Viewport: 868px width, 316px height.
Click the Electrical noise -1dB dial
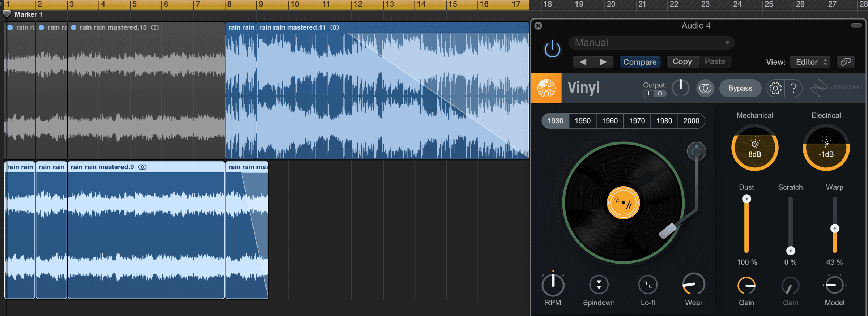click(x=826, y=148)
